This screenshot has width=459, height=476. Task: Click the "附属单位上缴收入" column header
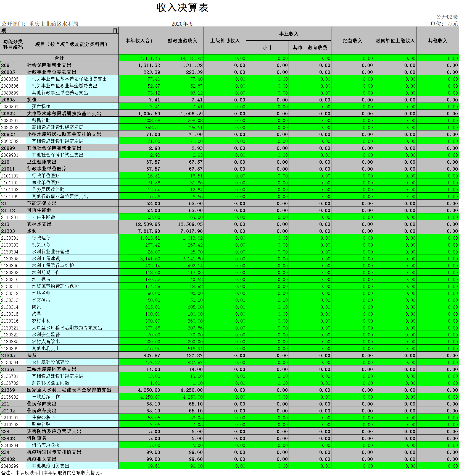pyautogui.click(x=395, y=41)
